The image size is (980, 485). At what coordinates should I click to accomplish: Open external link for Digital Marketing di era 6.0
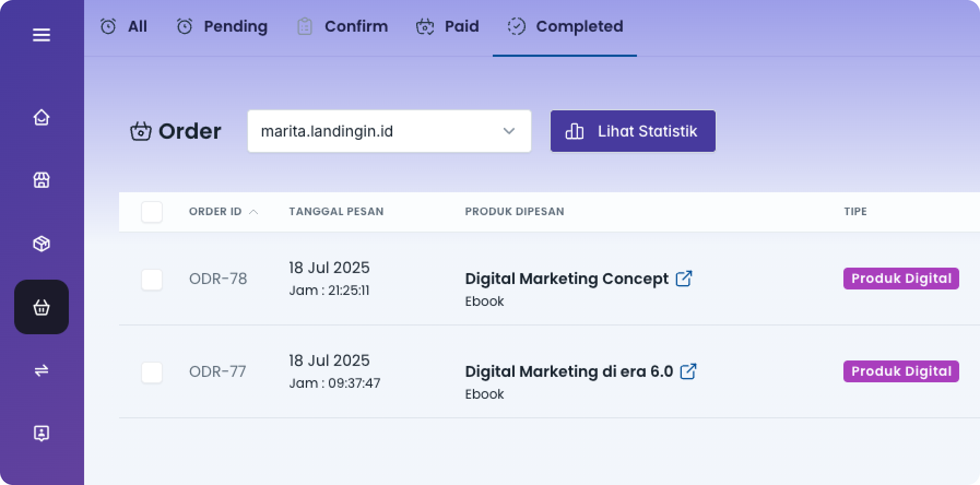tap(688, 371)
